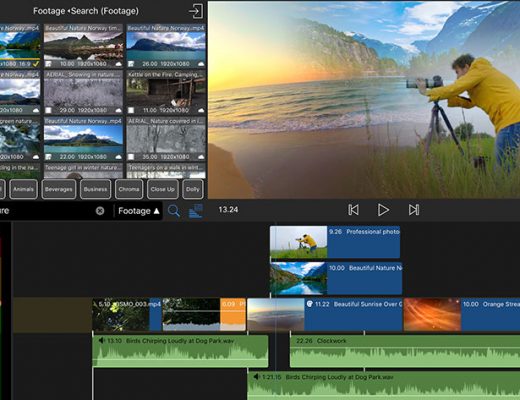520x400 pixels.
Task: Select the Kettle on the Fire, Camping thumbnail
Action: tap(166, 92)
